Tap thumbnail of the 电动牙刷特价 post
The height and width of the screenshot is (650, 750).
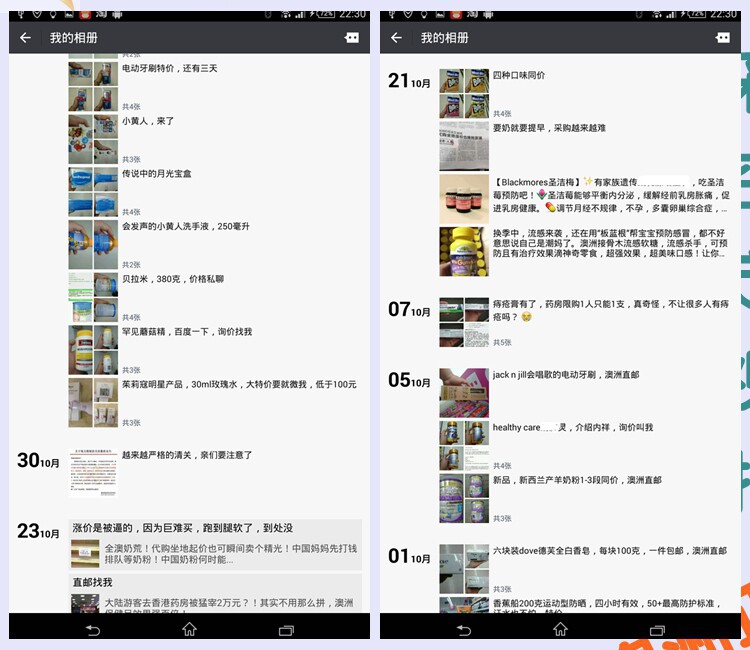[93, 87]
